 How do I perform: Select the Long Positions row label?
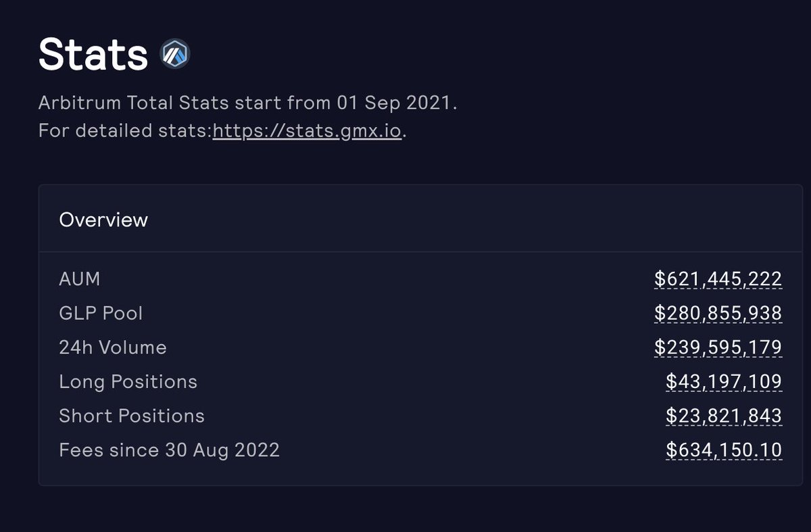pyautogui.click(x=128, y=382)
